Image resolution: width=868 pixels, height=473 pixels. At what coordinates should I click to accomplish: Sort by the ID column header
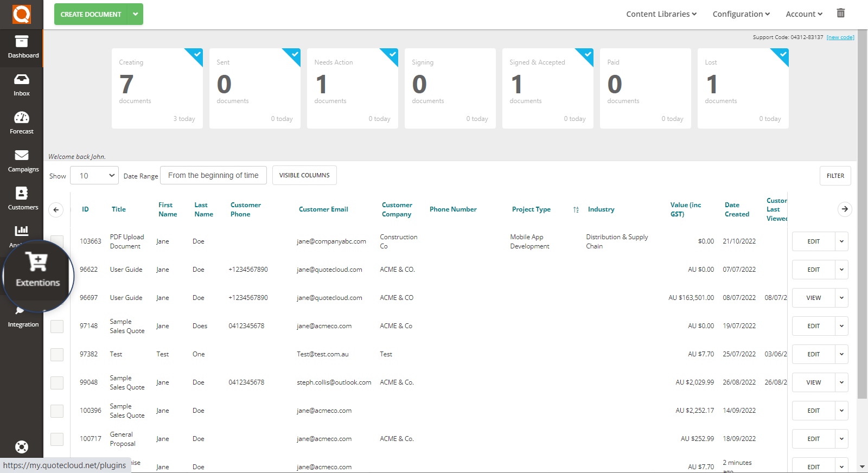pyautogui.click(x=85, y=209)
